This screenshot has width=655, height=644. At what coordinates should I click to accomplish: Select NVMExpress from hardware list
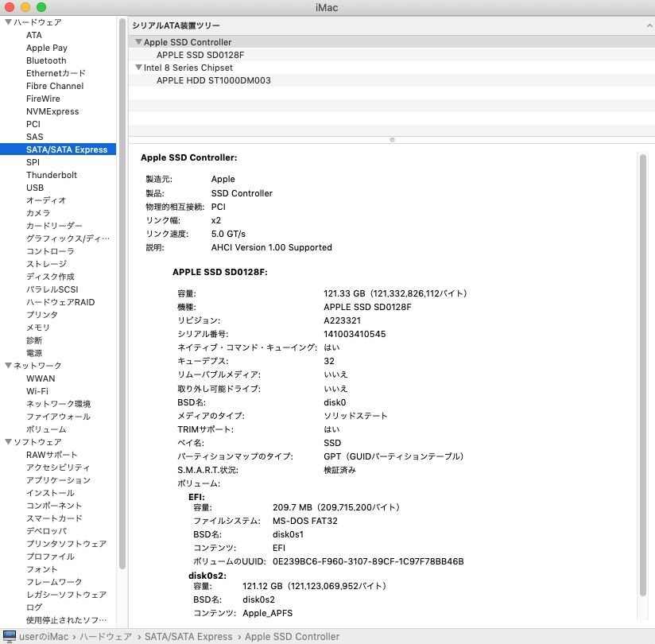pos(52,111)
